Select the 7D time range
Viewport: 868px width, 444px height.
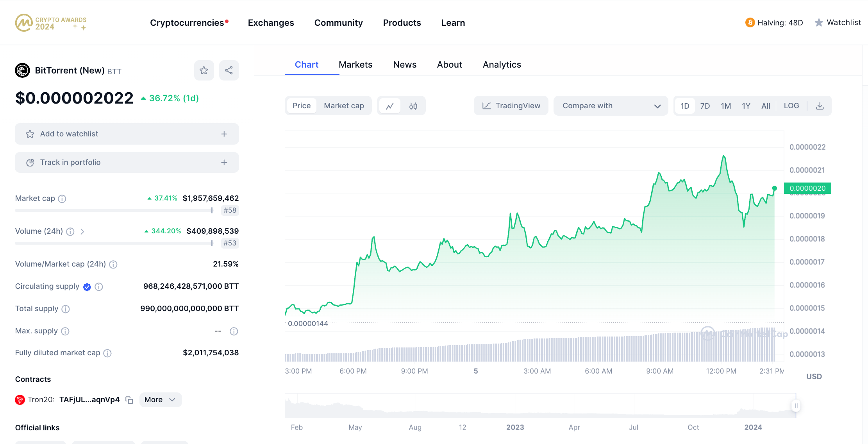(705, 106)
